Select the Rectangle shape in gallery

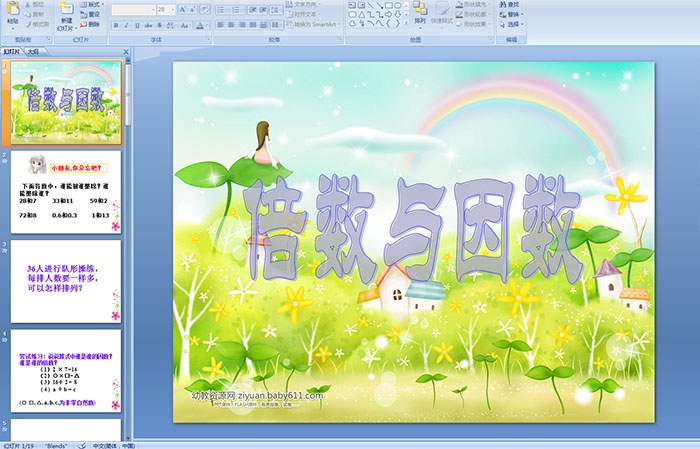tap(388, 5)
